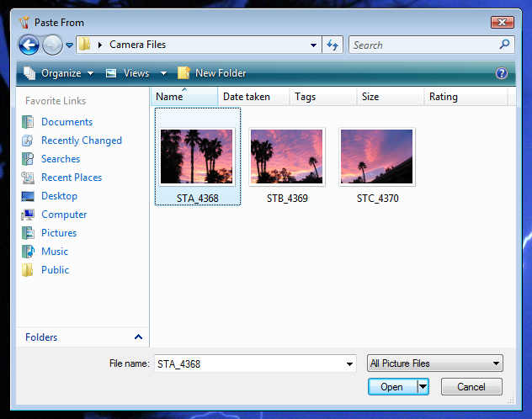
Task: Select the STA_4368 thumbnail
Action: [196, 156]
